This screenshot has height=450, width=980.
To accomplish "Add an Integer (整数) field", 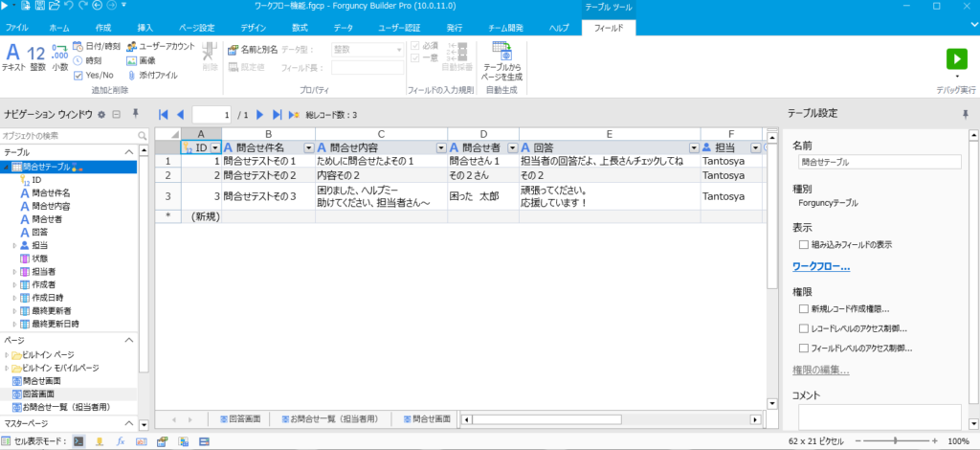I will 37,56.
